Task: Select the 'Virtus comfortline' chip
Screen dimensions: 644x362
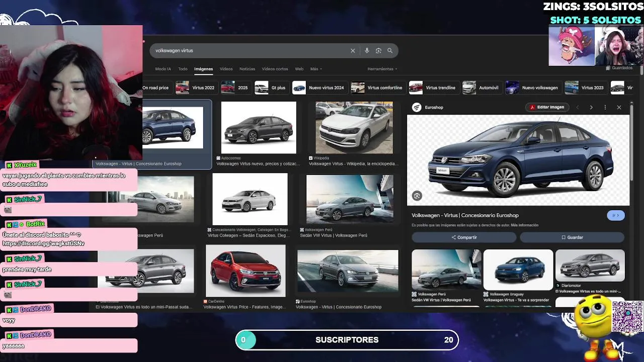Action: (377, 87)
